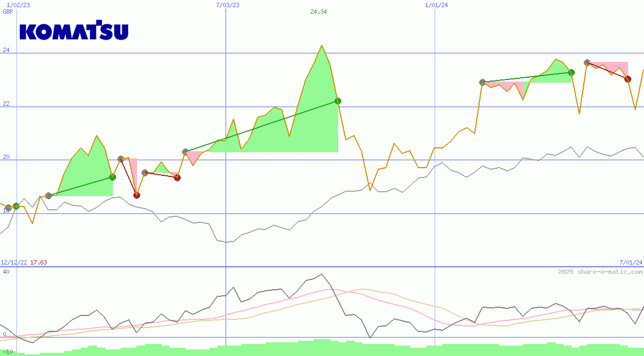Click the 40 indicator axis label

pyautogui.click(x=7, y=272)
